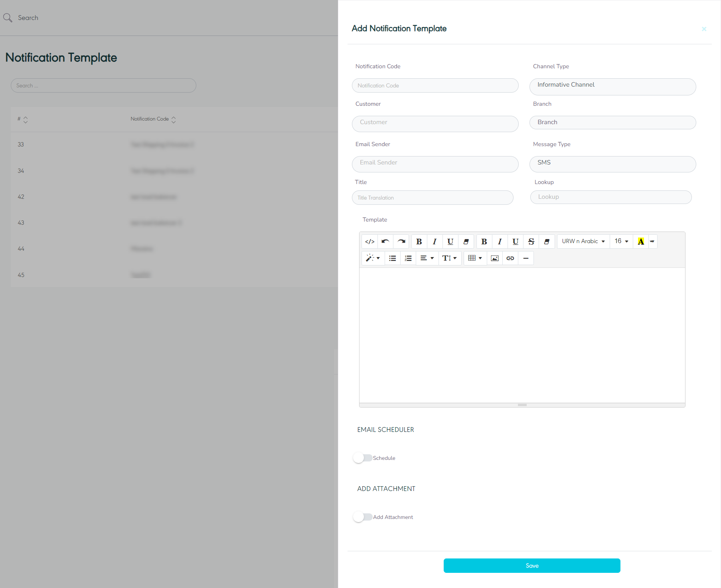Screen dimensions: 721x588
Task: Toggle Bold in the group containing Strikethrough
Action: click(484, 242)
